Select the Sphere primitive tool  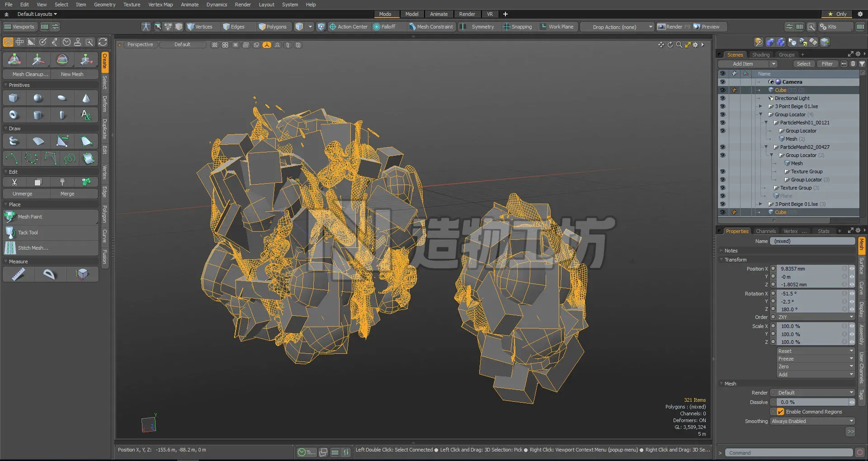[x=38, y=98]
